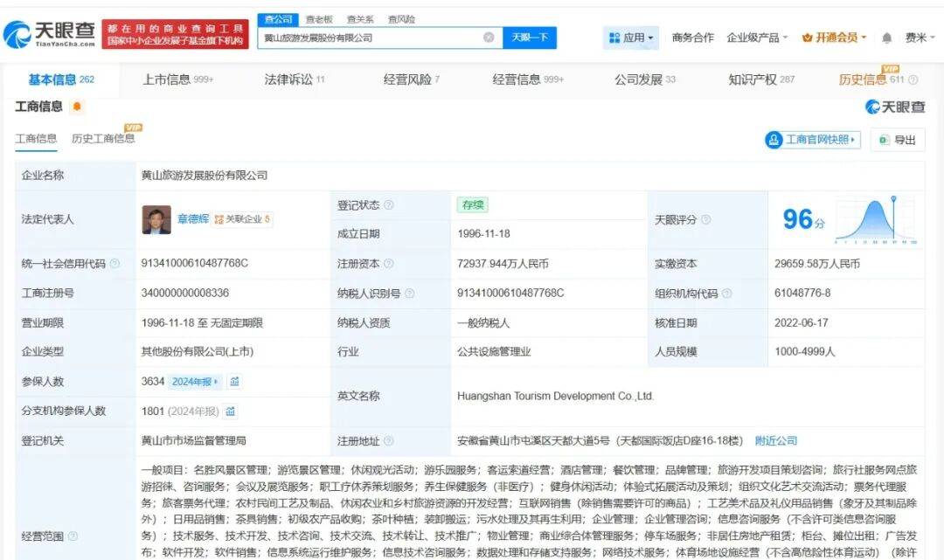Expand the 企业级产品 dropdown
The height and width of the screenshot is (560, 944).
click(x=757, y=38)
